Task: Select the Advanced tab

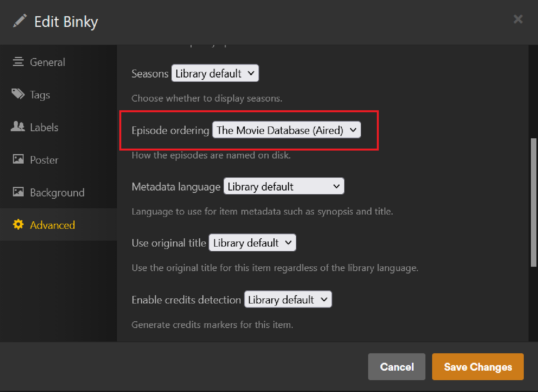Action: [58, 225]
